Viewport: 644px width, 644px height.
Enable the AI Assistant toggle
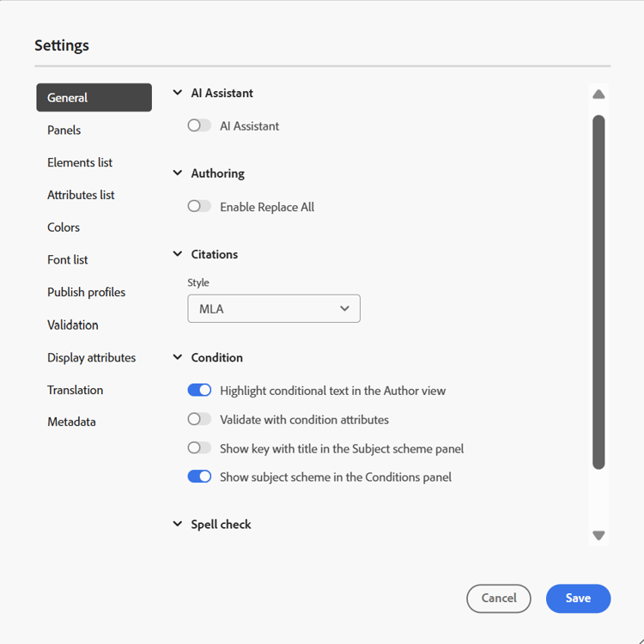pyautogui.click(x=199, y=125)
